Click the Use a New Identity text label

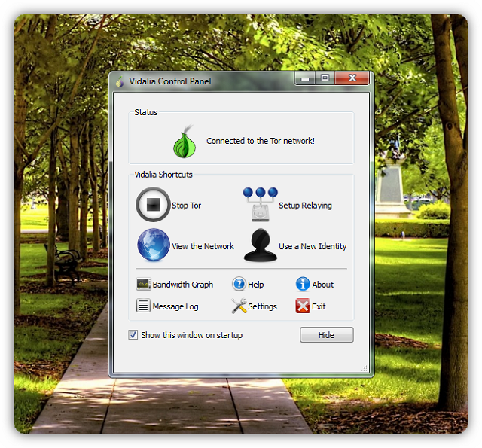coord(313,246)
